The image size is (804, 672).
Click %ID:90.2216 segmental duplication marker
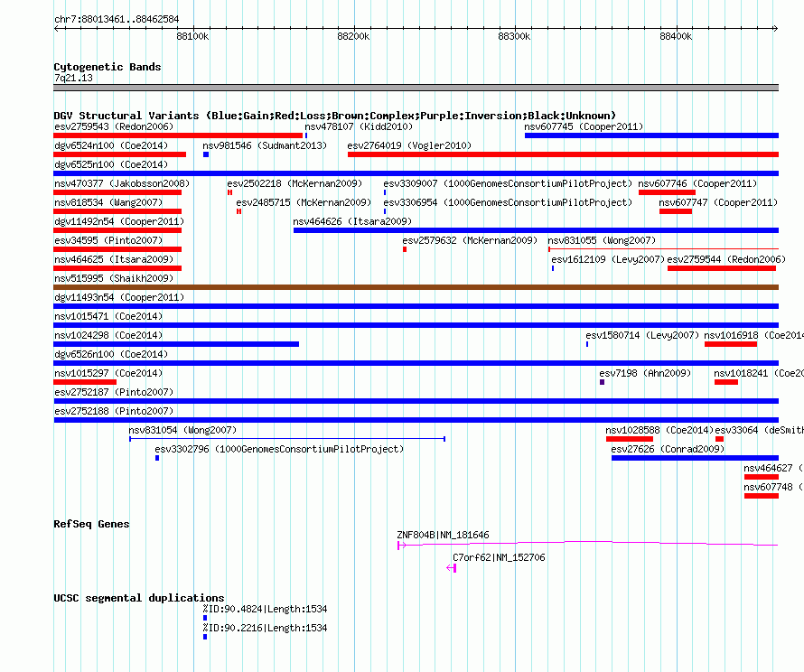click(x=205, y=637)
